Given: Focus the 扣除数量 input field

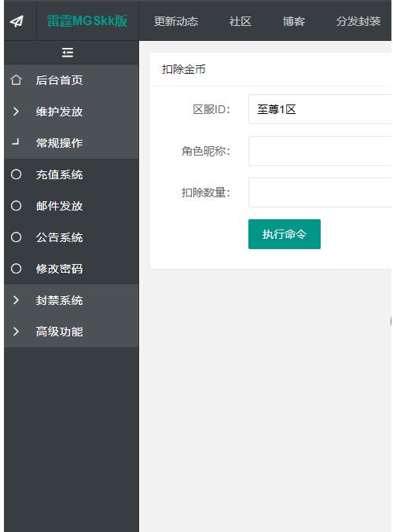Looking at the screenshot, I should (320, 192).
